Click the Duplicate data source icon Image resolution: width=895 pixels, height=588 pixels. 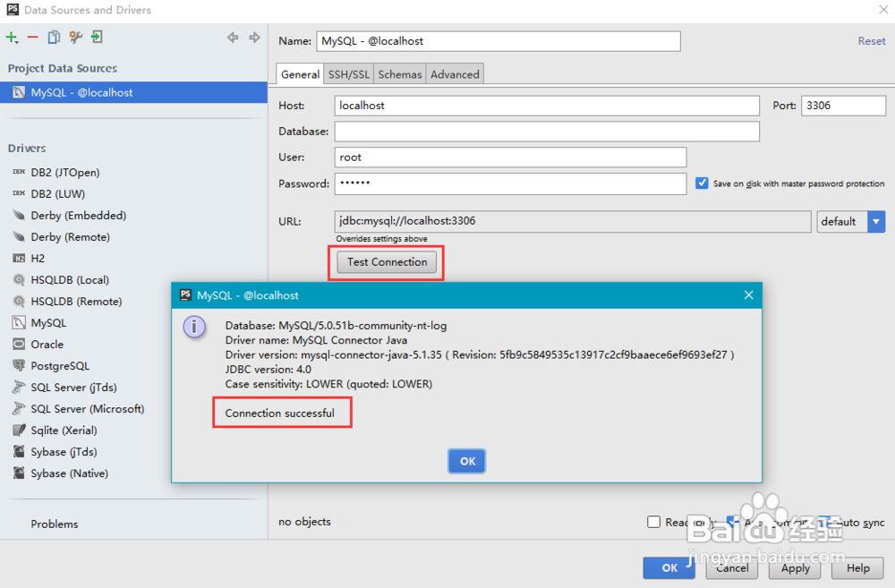53,38
